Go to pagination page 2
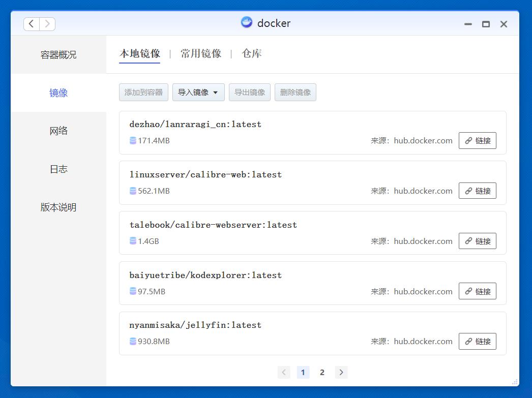The width and height of the screenshot is (532, 398). pos(322,372)
